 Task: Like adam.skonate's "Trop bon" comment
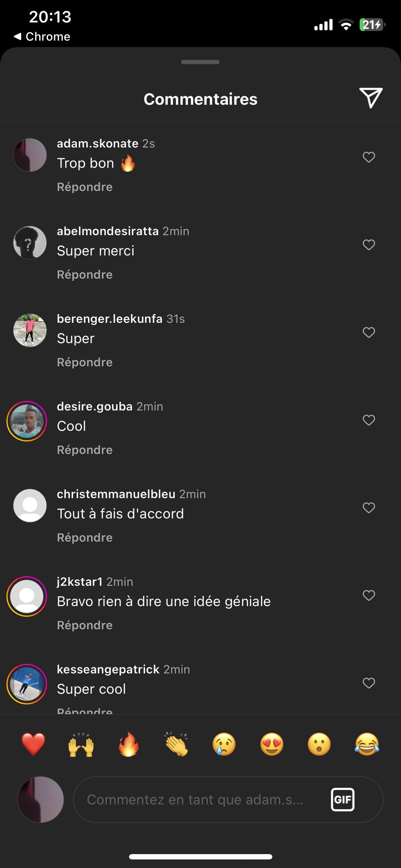(x=369, y=157)
